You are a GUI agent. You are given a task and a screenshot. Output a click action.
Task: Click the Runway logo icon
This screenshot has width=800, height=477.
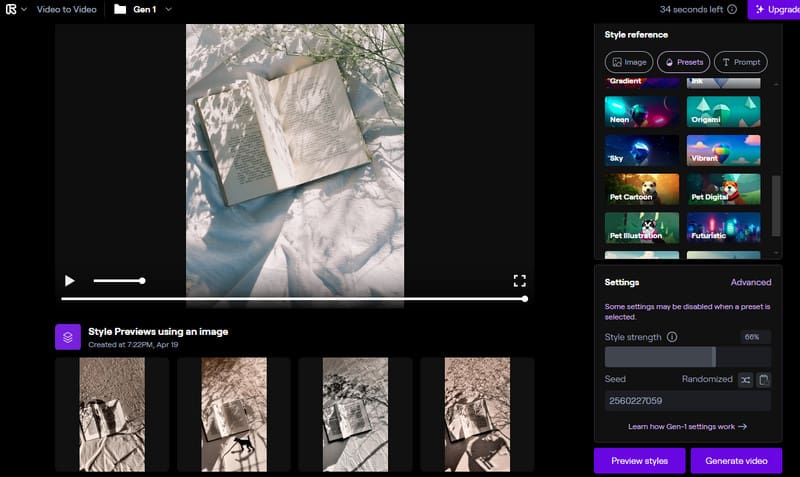[11, 9]
